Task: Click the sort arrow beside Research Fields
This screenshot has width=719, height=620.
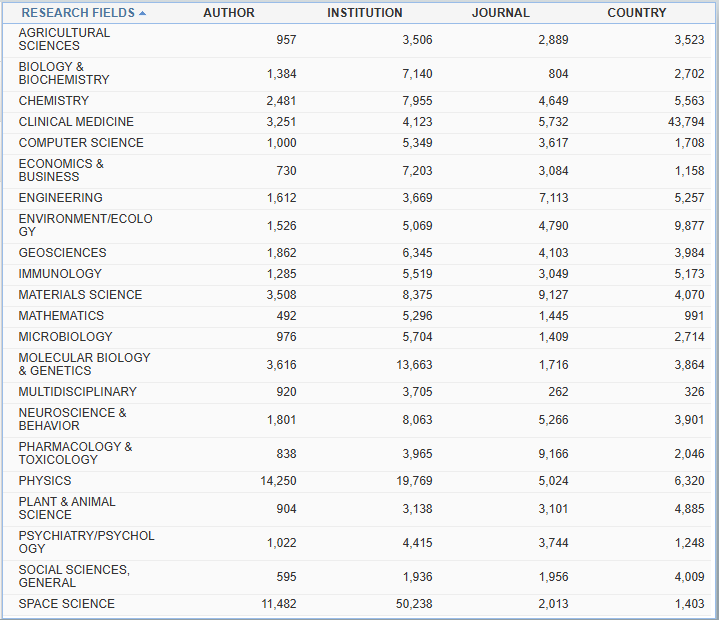Action: pos(143,13)
